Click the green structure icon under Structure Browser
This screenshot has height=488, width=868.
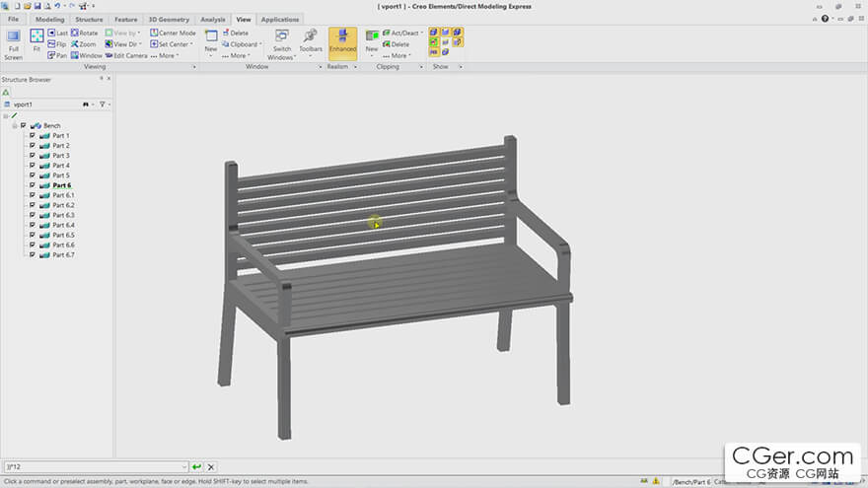pyautogui.click(x=6, y=93)
